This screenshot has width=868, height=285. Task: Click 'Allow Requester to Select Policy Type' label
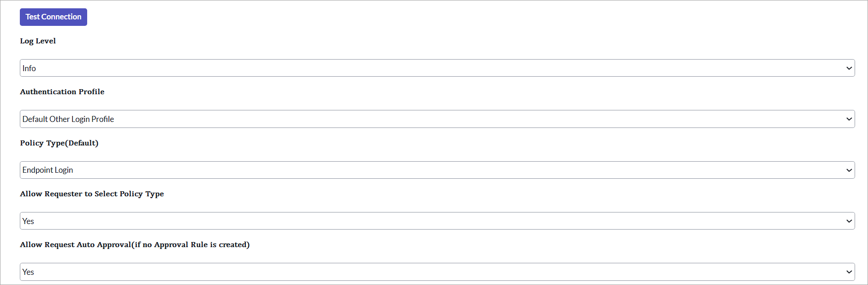(x=92, y=194)
